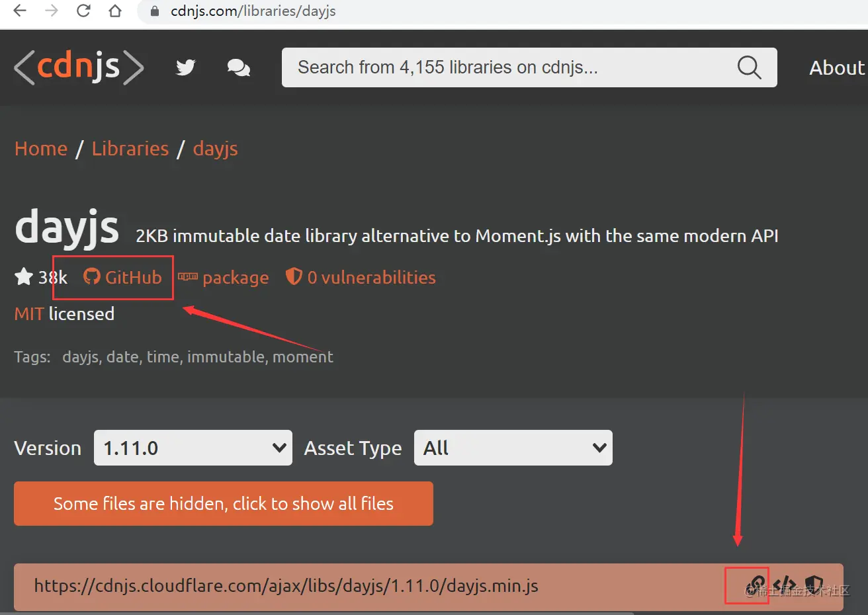Copy script tag with the code icon
868x615 pixels.
(x=785, y=585)
